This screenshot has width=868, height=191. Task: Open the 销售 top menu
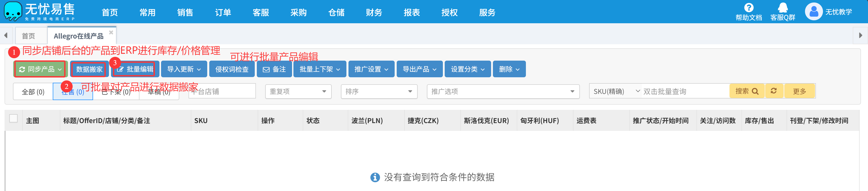pos(185,13)
